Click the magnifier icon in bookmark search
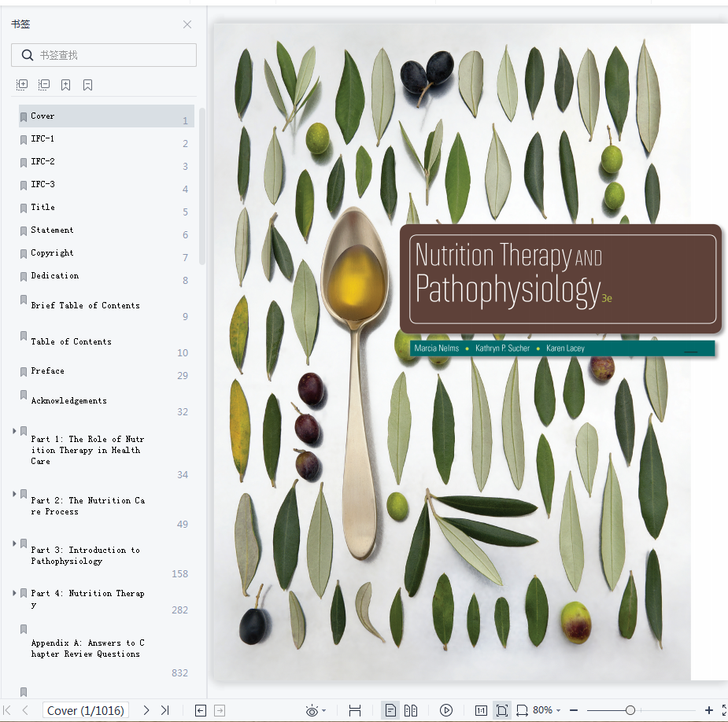The height and width of the screenshot is (722, 728). pyautogui.click(x=28, y=55)
